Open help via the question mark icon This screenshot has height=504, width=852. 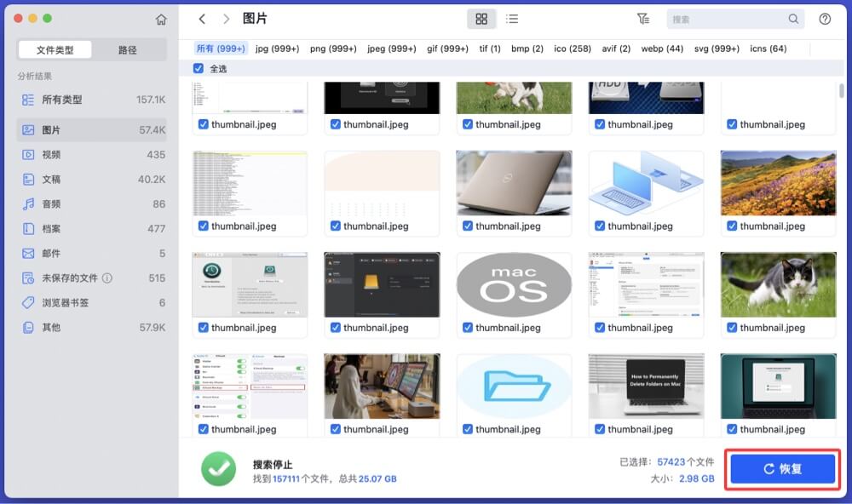(x=823, y=18)
